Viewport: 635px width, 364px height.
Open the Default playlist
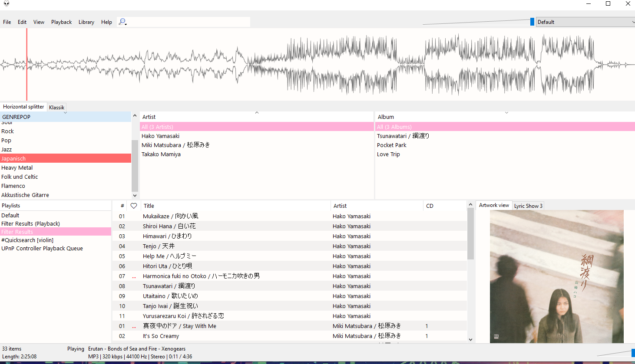(x=56, y=215)
